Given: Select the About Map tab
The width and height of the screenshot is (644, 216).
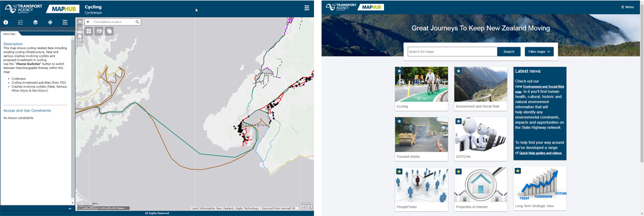Looking at the screenshot, I should (x=9, y=34).
